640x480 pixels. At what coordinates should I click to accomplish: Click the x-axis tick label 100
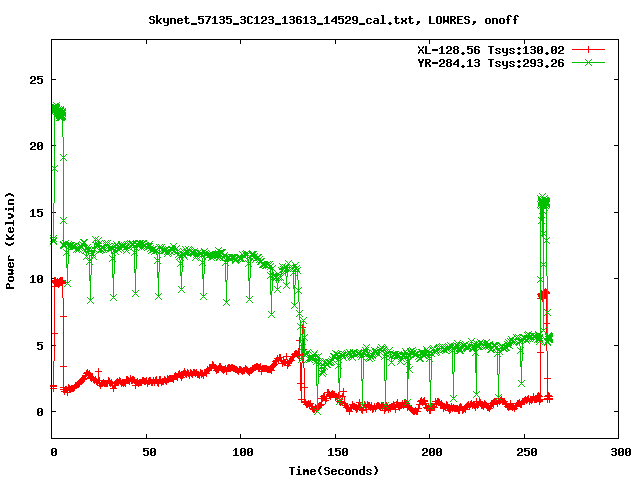[242, 452]
